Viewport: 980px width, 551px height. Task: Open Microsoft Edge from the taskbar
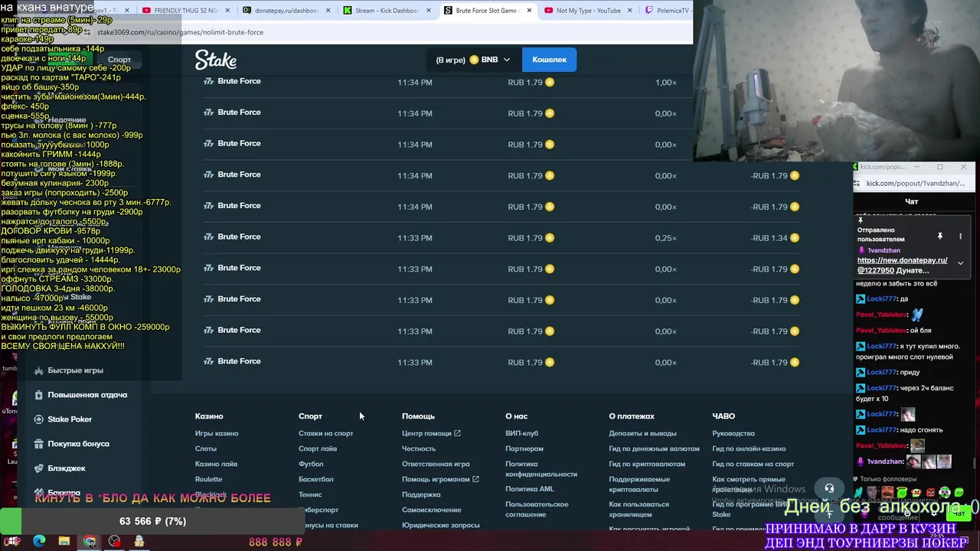tap(39, 541)
